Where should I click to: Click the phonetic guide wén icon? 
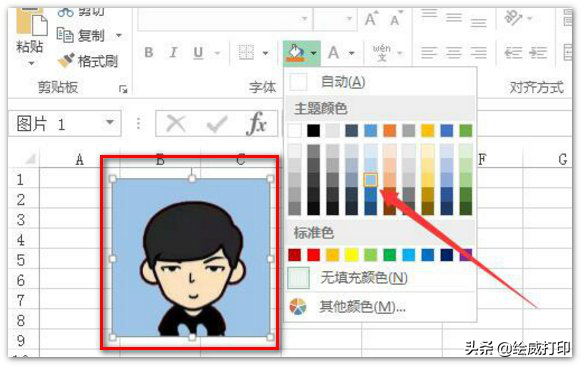pyautogui.click(x=382, y=53)
